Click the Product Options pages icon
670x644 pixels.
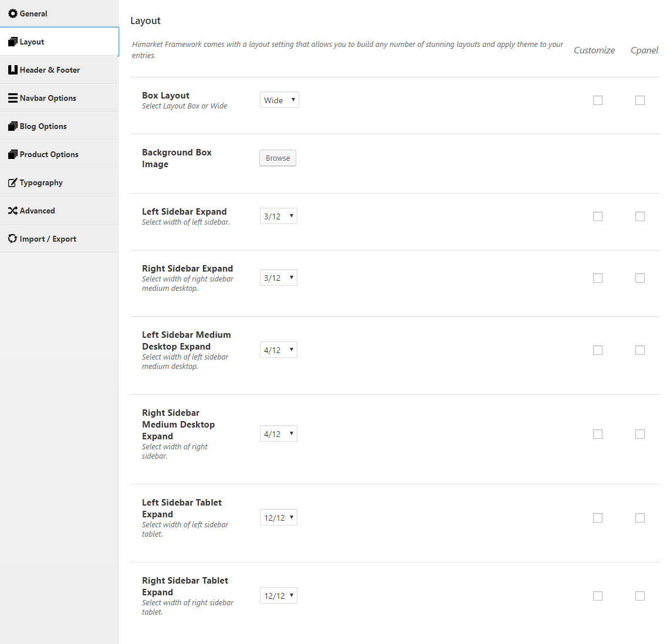13,155
